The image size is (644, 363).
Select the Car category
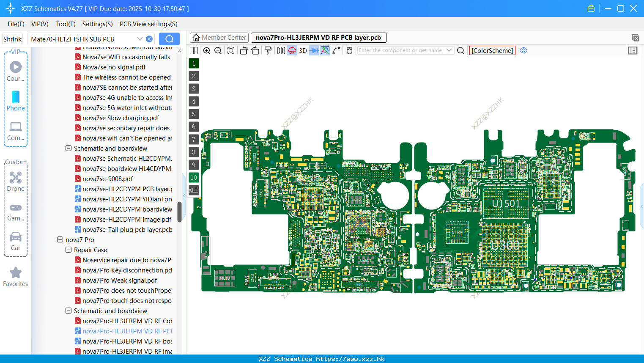tap(16, 241)
